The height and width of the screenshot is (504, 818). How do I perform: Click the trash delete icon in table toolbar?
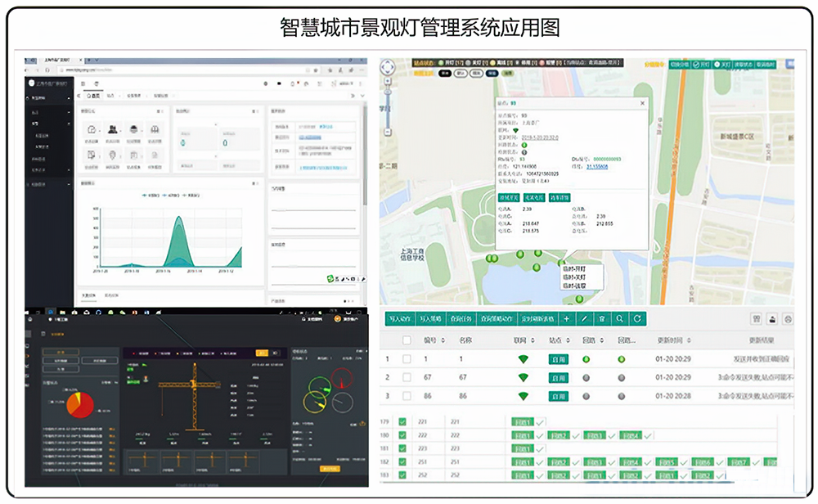pos(602,318)
